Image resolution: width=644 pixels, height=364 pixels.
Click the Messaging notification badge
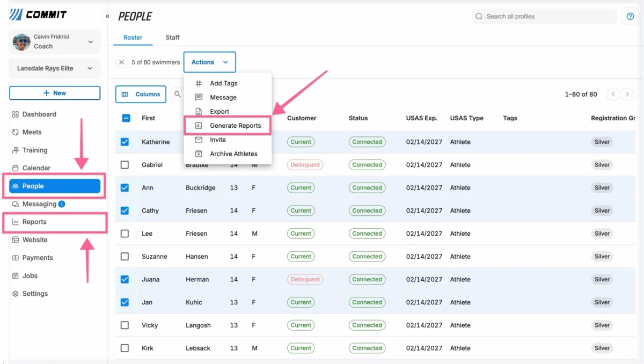62,204
